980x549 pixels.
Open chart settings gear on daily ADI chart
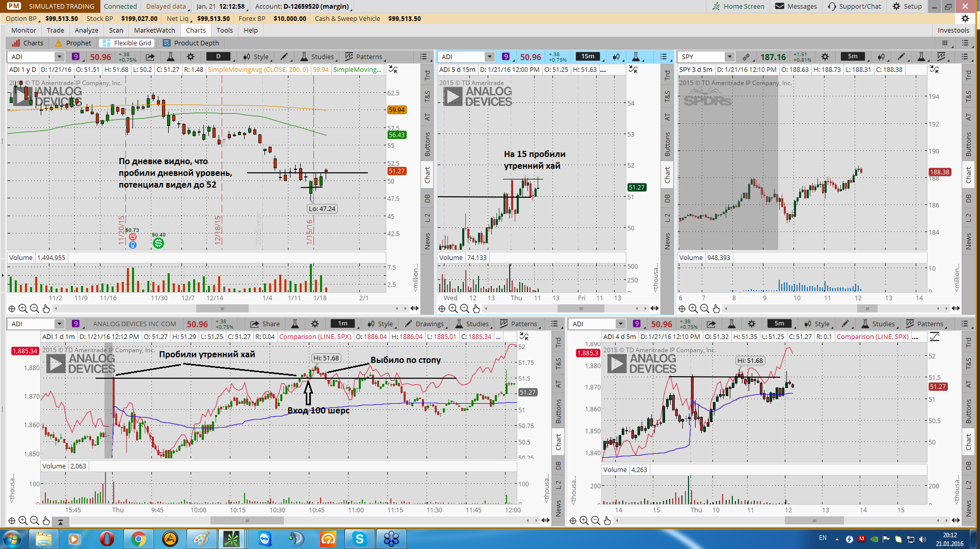191,57
